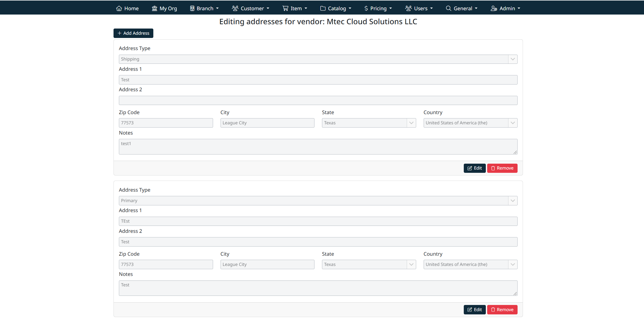Expand the Shipping address type dropdown
644x323 pixels.
tap(512, 59)
